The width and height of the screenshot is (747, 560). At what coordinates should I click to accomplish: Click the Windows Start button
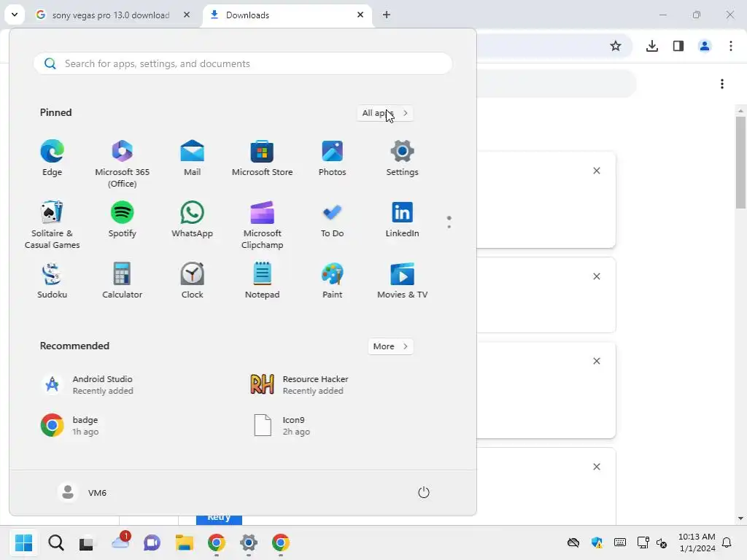click(x=23, y=542)
